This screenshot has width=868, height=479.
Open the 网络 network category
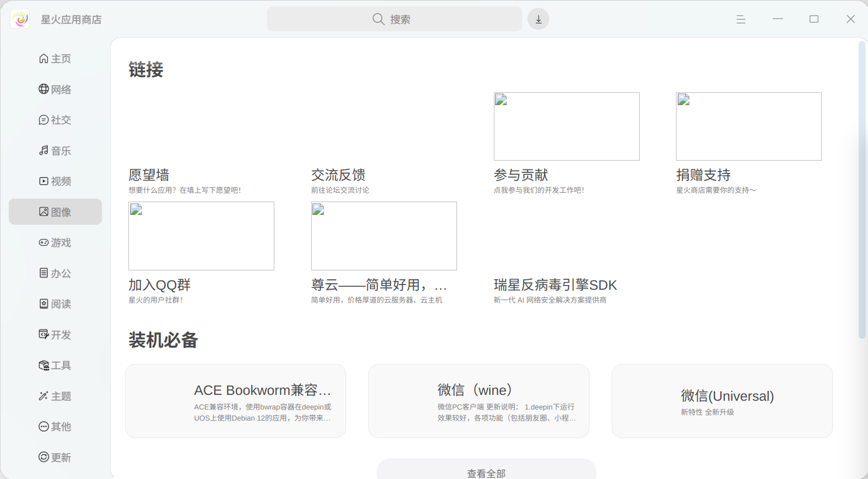55,89
